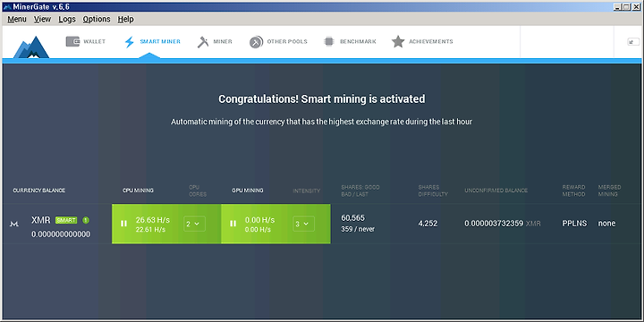644x322 pixels.
Task: Click the Smart Miner lightning icon
Action: 130,42
